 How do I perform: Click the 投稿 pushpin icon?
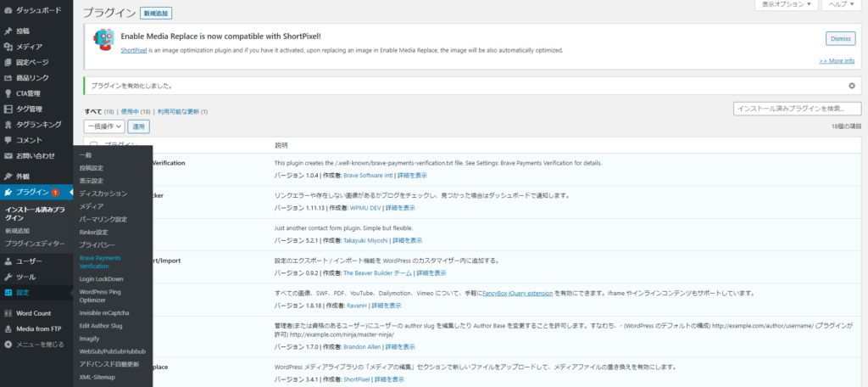click(x=8, y=31)
